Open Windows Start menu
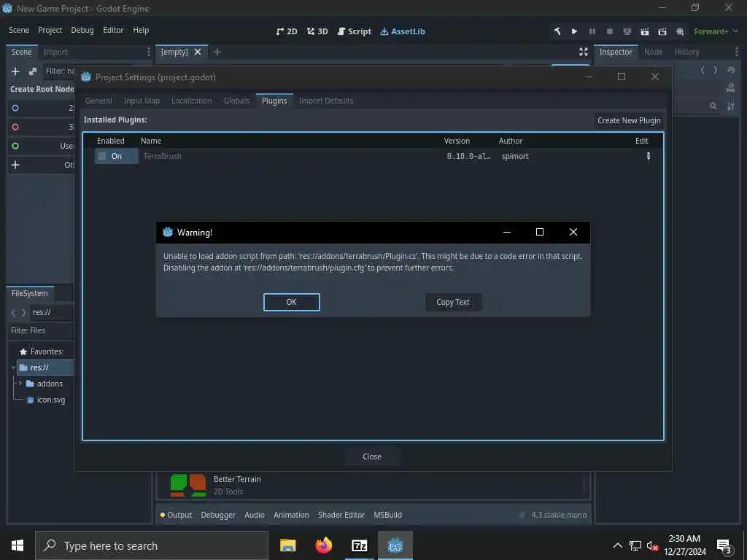 18,545
